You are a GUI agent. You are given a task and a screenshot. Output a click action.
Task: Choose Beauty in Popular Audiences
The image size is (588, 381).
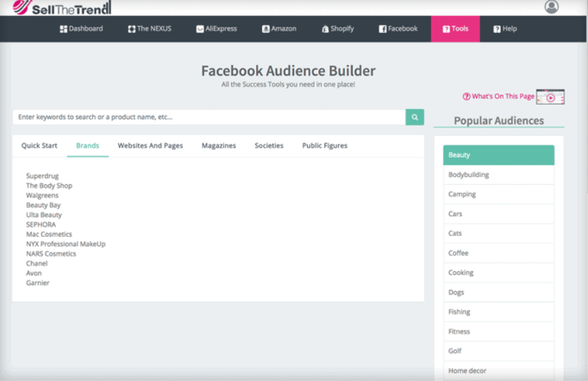click(x=499, y=155)
